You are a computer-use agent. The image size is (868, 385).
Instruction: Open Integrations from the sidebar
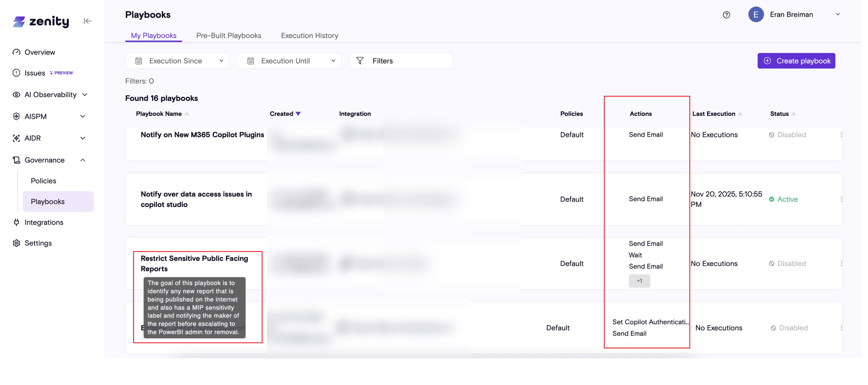(44, 222)
